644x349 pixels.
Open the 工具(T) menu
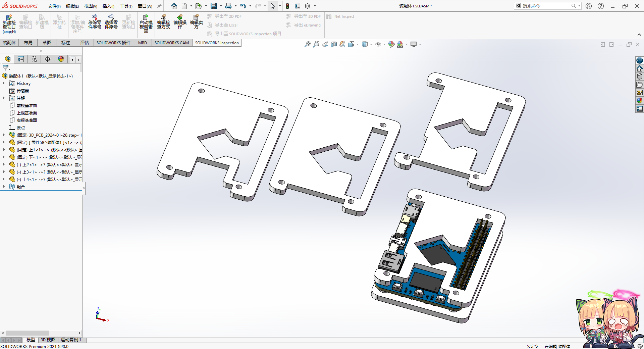[x=126, y=6]
